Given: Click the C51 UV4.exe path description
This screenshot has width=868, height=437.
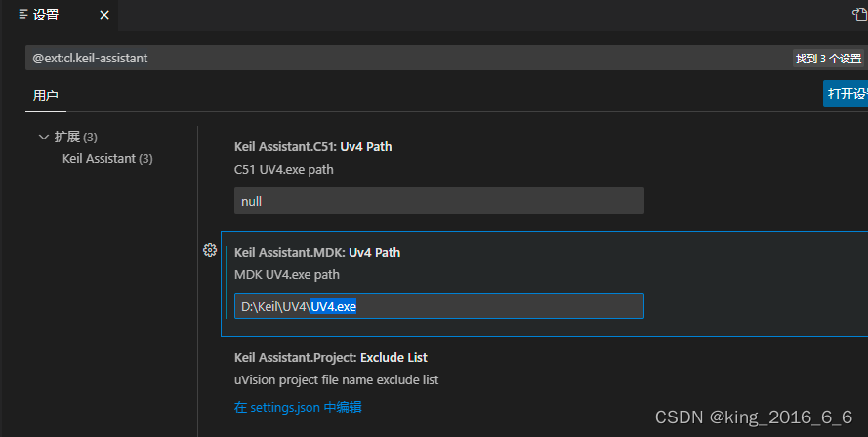Looking at the screenshot, I should [x=283, y=169].
